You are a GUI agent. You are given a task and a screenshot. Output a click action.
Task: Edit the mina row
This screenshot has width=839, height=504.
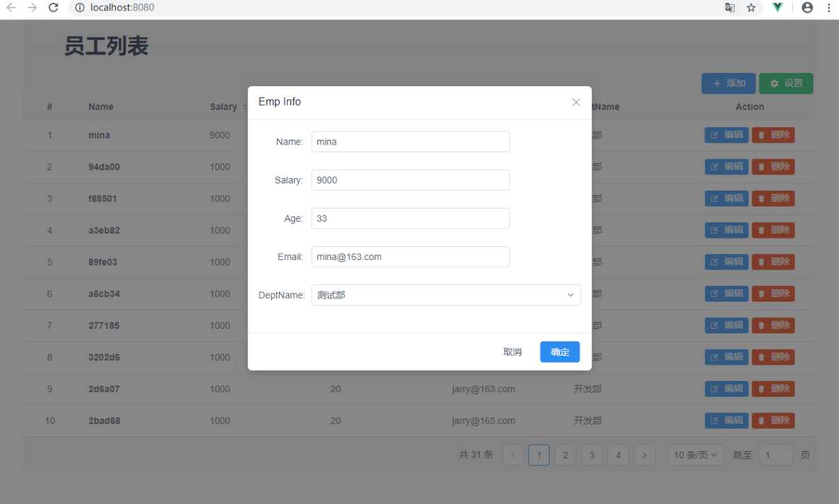click(726, 135)
